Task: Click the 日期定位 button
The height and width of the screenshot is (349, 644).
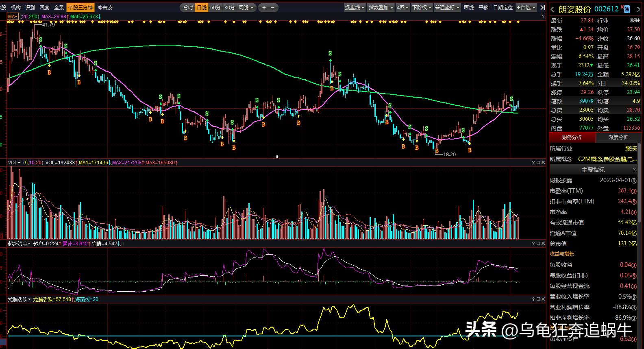Action: click(x=503, y=7)
